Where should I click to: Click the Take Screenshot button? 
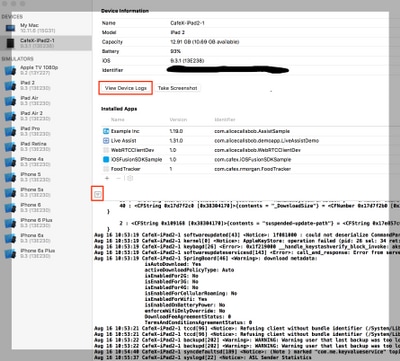pyautogui.click(x=177, y=88)
